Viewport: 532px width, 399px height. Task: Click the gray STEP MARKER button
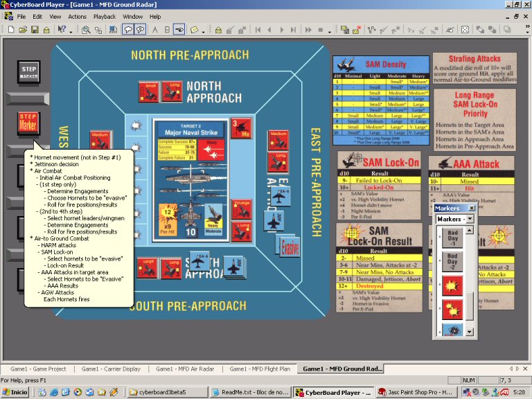[29, 72]
